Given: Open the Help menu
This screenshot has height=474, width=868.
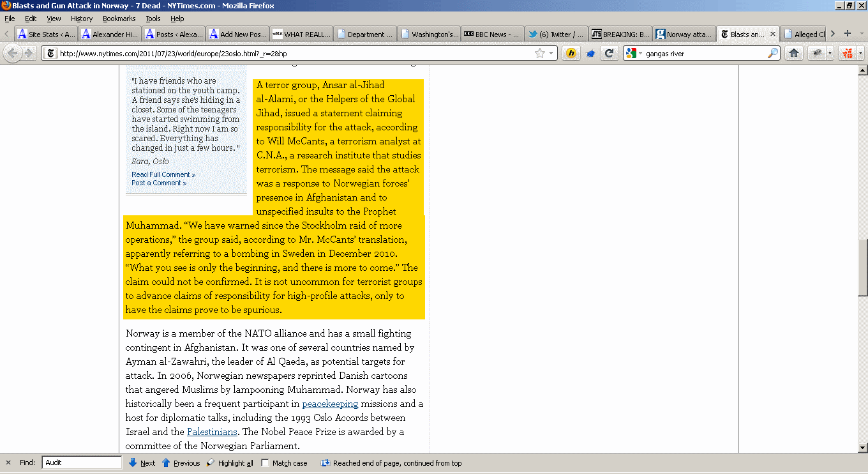Looking at the screenshot, I should point(177,19).
